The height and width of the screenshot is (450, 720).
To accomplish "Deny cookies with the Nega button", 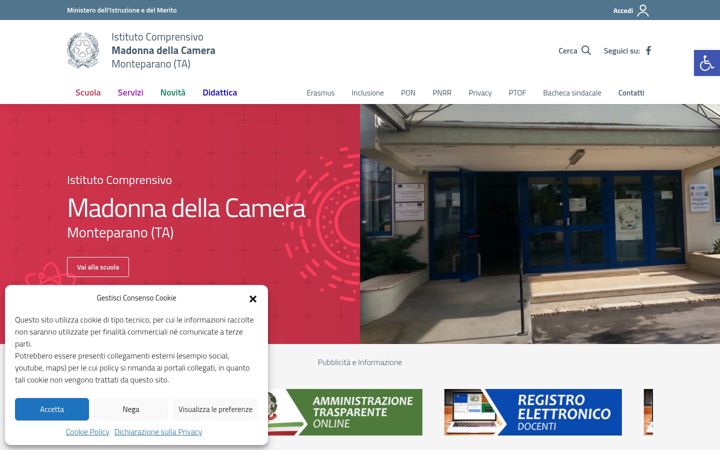I will pos(131,409).
